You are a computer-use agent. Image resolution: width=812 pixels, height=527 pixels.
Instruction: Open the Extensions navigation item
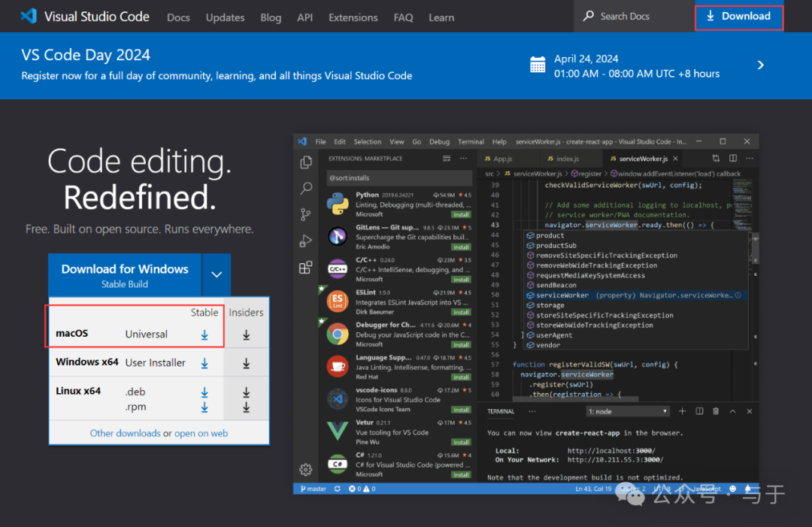(353, 17)
